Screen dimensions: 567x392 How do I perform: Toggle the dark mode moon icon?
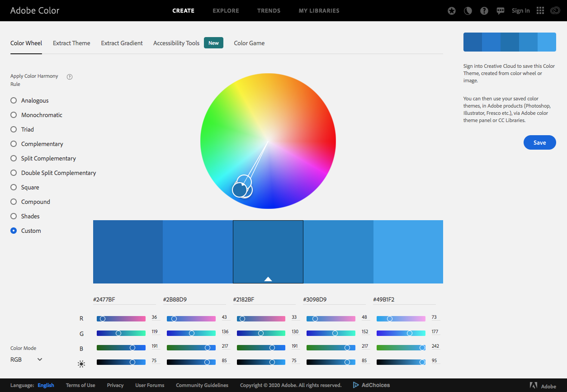point(468,11)
